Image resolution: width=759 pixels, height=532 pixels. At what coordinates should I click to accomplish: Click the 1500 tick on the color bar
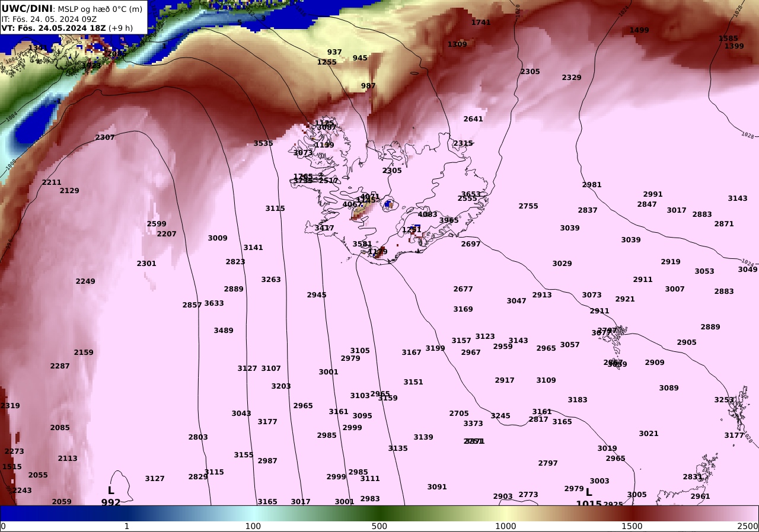tap(632, 526)
